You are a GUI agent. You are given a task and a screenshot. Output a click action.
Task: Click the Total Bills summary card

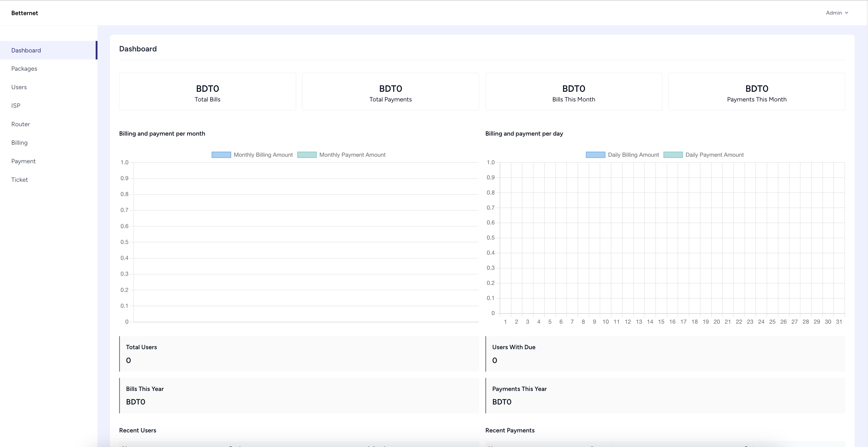[207, 91]
